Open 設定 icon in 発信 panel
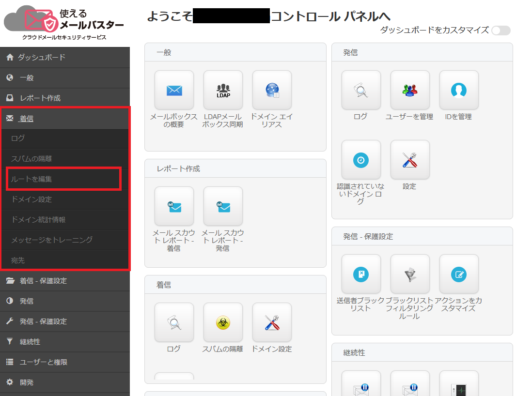 [410, 160]
